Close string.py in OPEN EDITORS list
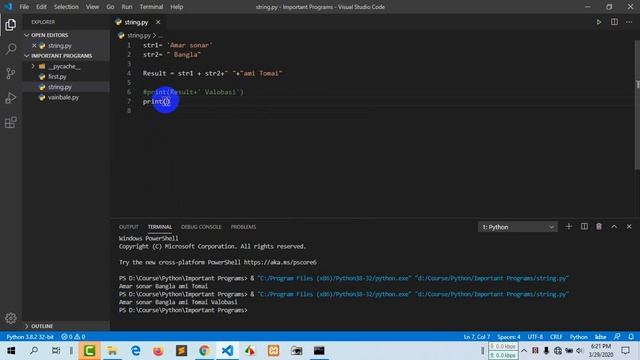This screenshot has height=360, width=640. coord(34,46)
